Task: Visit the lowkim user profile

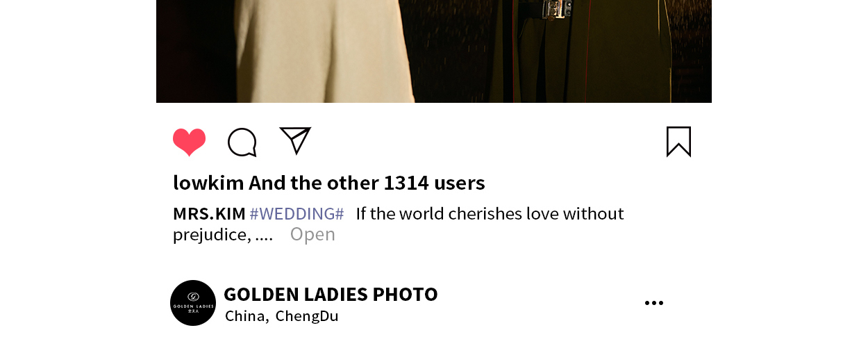Action: click(x=208, y=183)
